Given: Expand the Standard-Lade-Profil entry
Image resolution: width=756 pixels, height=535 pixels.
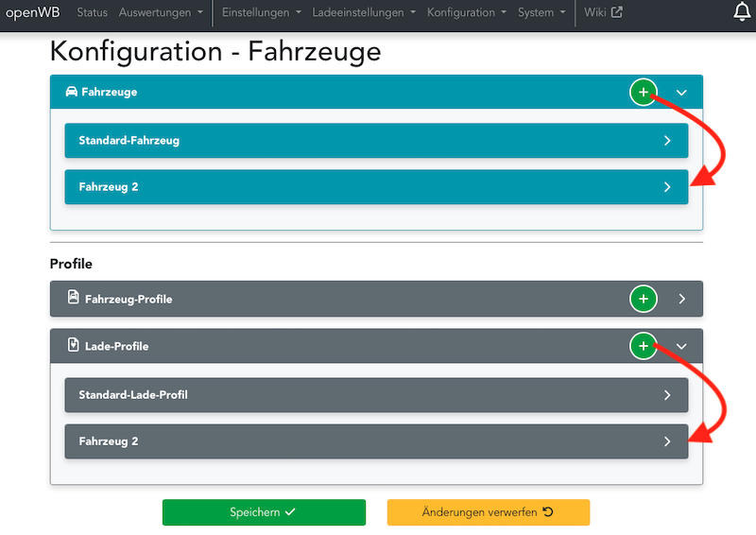Looking at the screenshot, I should (x=667, y=395).
